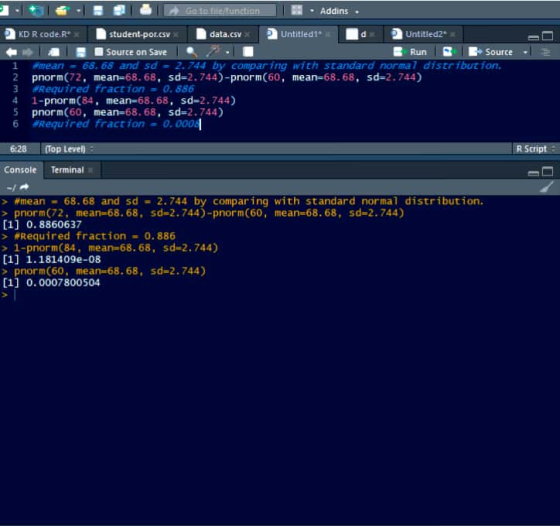Maximize the source editor pane
This screenshot has width=560, height=526.
click(x=548, y=36)
